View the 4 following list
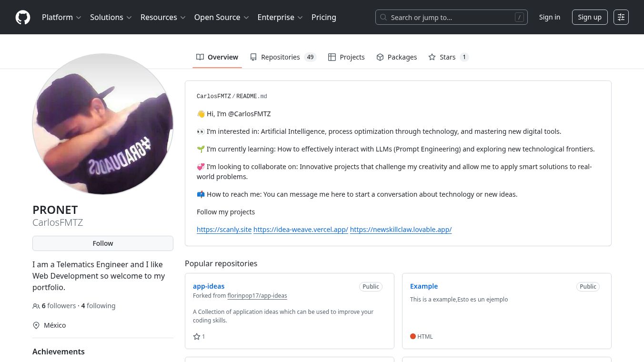The image size is (644, 362). pos(98,306)
